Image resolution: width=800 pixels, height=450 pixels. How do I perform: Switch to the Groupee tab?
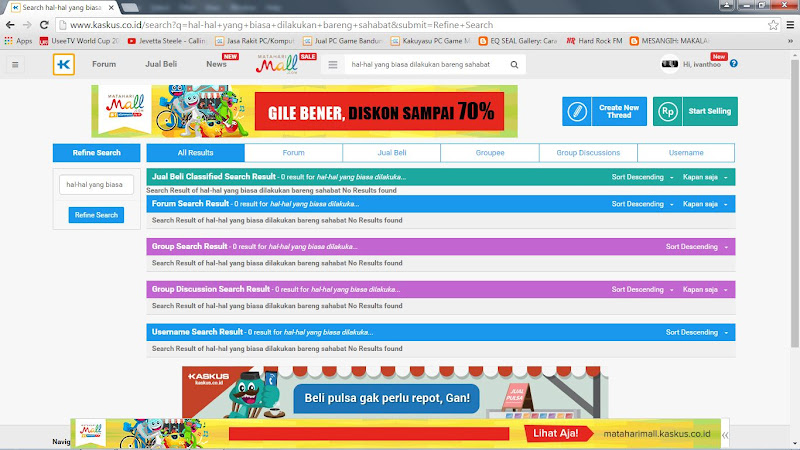point(490,153)
